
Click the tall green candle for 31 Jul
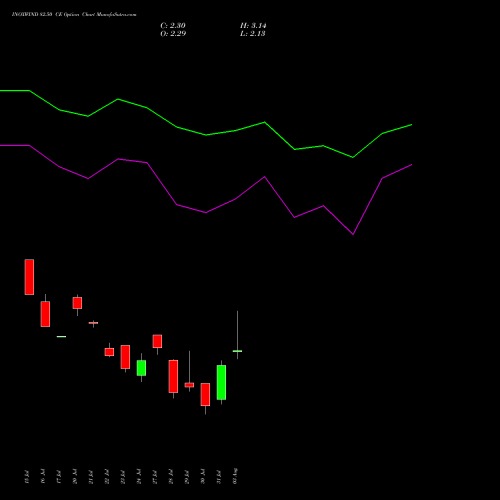click(221, 382)
